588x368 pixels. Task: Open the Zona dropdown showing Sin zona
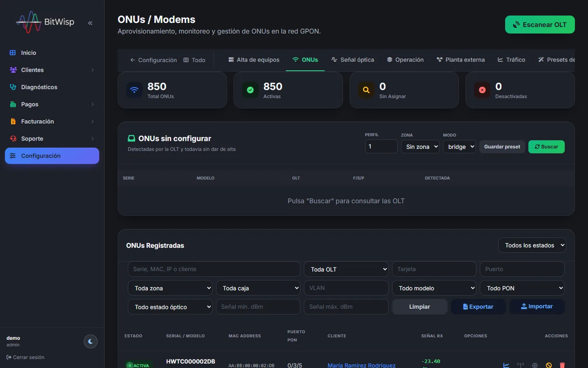coord(420,146)
